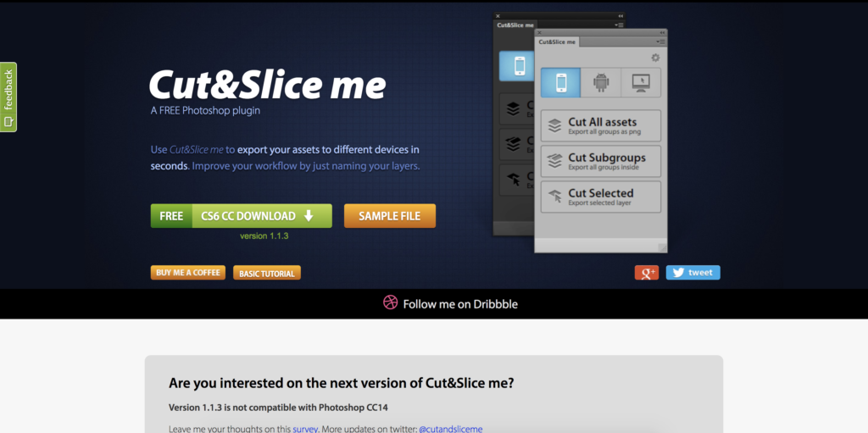Click the Cut All assets button

click(600, 125)
